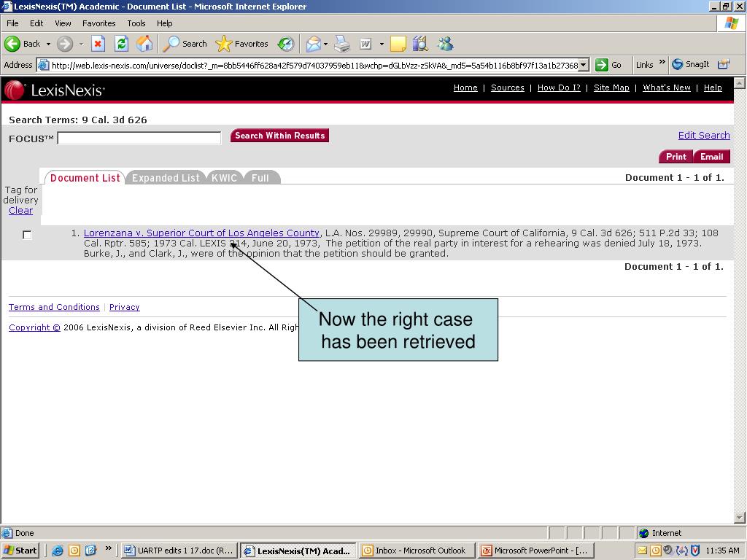Click into the FOCUS search input field
The image size is (747, 560).
139,138
